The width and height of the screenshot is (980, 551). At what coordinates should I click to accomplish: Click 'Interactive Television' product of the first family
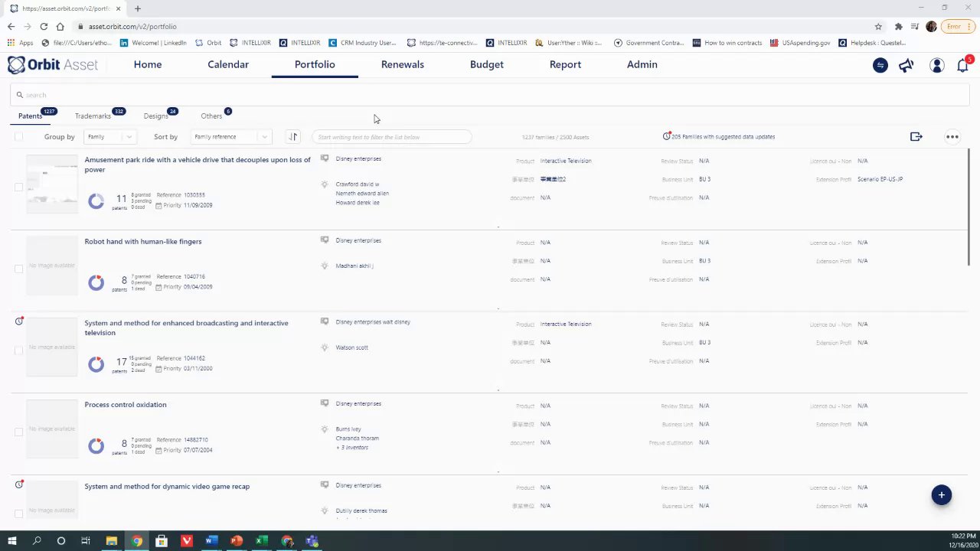point(566,161)
